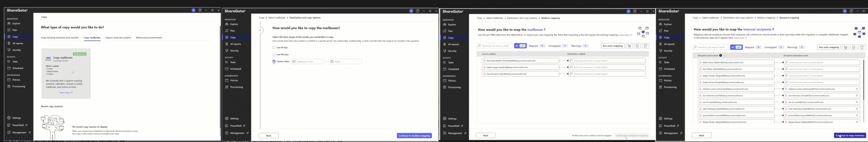868x142 pixels.
Task: Click the help icon in the first window title bar
Action: pyautogui.click(x=200, y=10)
